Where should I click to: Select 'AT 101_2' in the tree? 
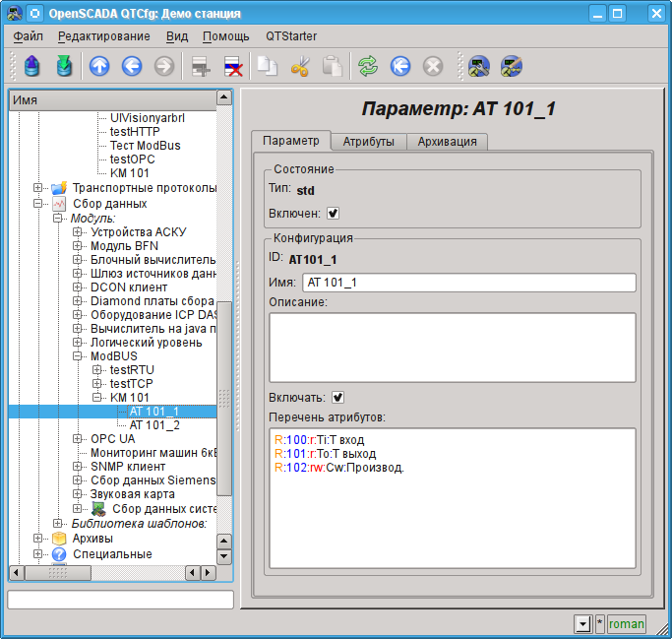click(x=154, y=425)
